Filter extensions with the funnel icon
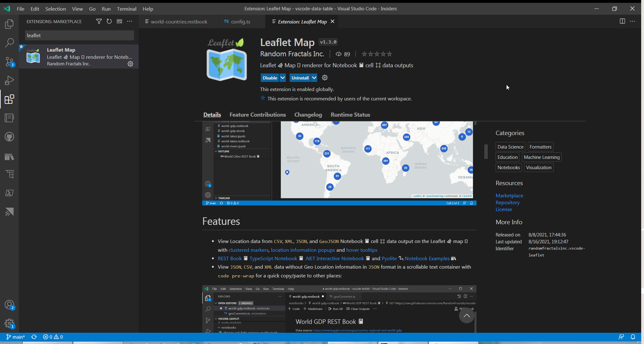 click(99, 21)
